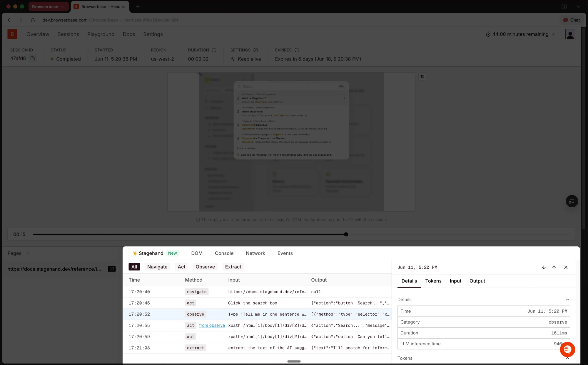
Task: Open the Docs page
Action: click(129, 34)
